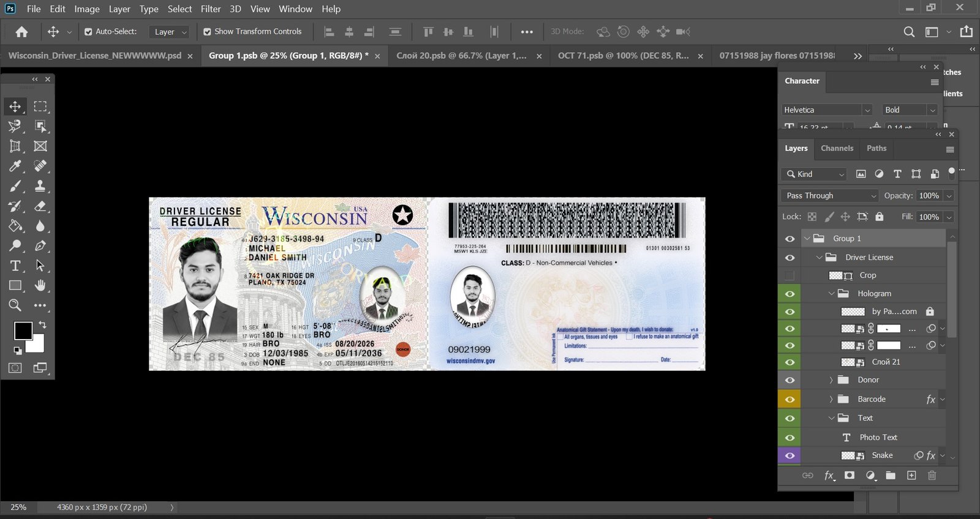980x519 pixels.
Task: Open the Auto-Select Layer dropdown
Action: 169,32
